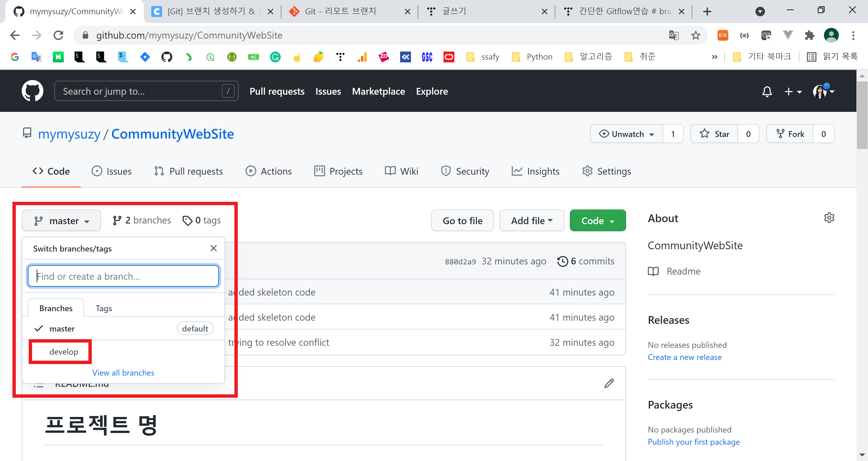Open the 6 commits history

[586, 261]
